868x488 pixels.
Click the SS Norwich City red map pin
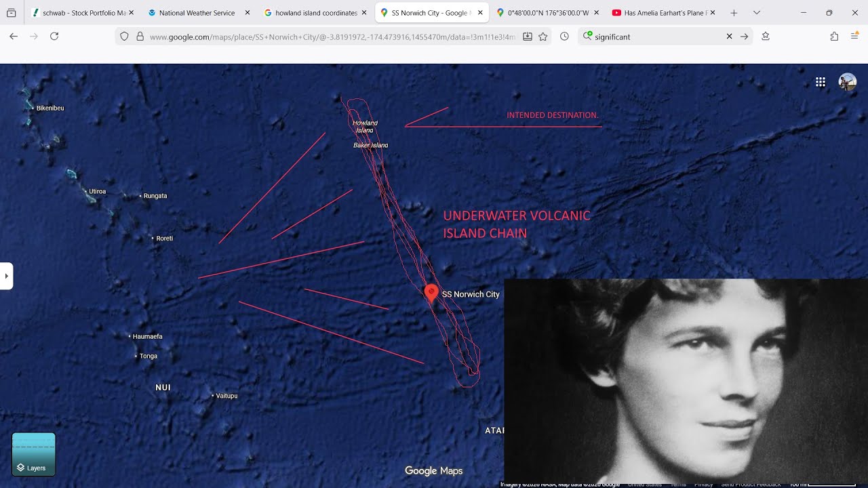point(431,293)
